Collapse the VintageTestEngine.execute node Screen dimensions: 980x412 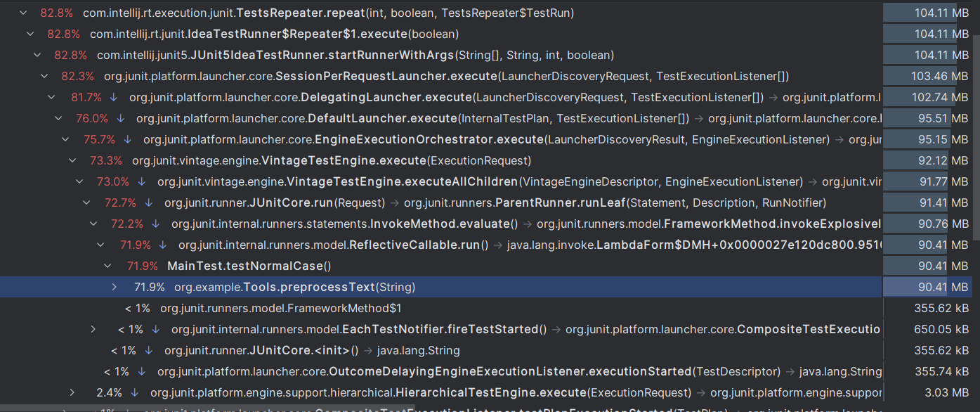[72, 160]
